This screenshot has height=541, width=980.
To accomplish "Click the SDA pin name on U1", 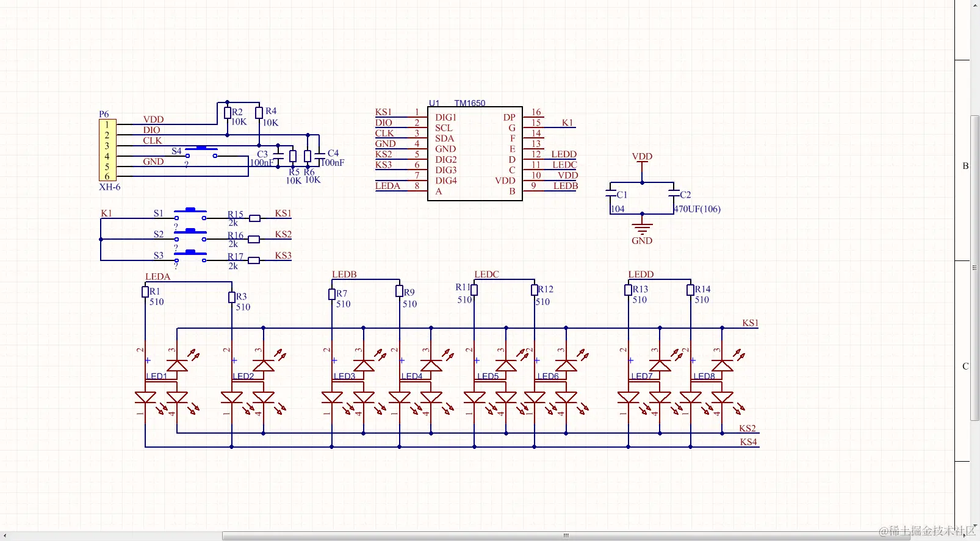I will pyautogui.click(x=444, y=138).
